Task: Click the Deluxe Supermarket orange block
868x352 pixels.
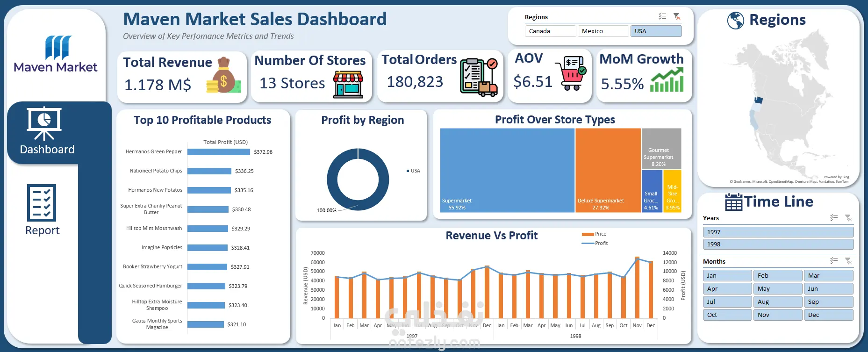Action: (x=608, y=170)
